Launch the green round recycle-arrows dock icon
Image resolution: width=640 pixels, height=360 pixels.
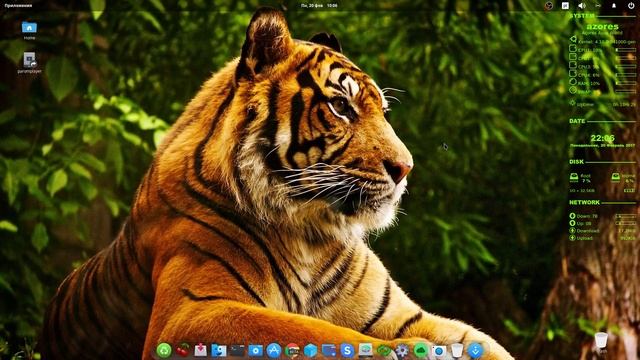point(164,350)
